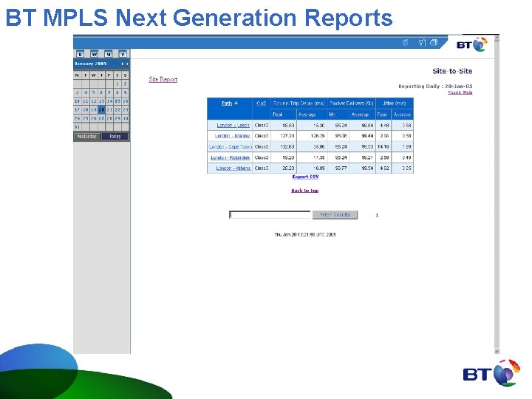This screenshot has height=399, width=532.
Task: Switch to the daily 'D' view tab
Action: pos(80,54)
